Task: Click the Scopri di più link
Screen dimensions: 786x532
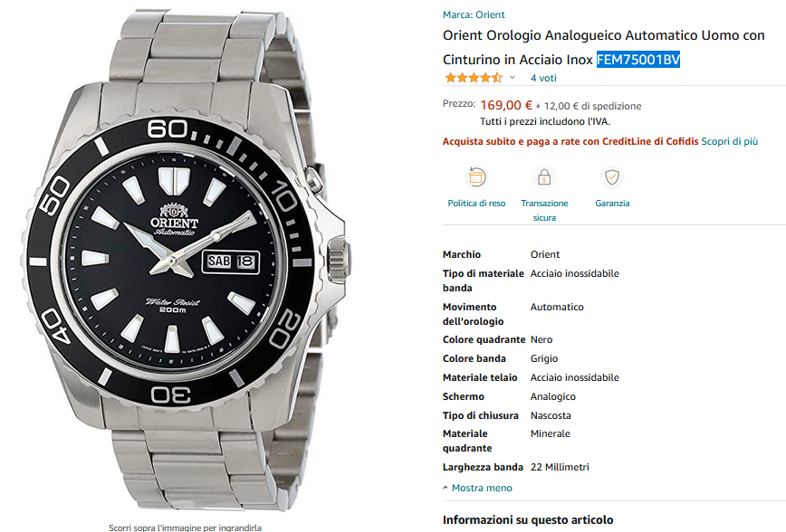Action: click(x=729, y=141)
